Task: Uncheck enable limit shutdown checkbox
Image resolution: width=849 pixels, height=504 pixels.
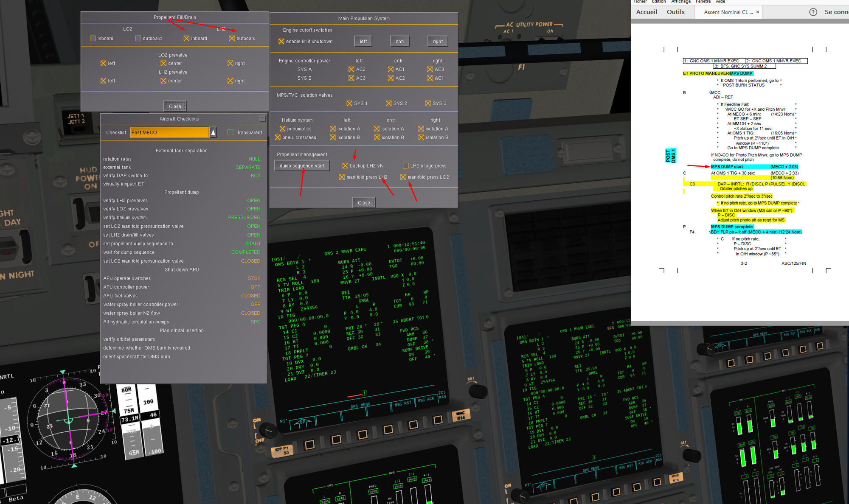Action: (281, 42)
